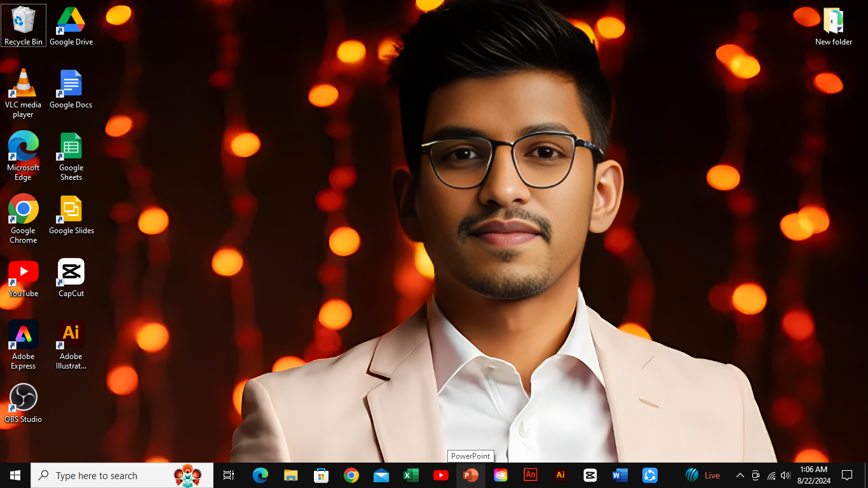Screen dimensions: 868x488
Task: Open Adobe Creative Cloud from the taskbar
Action: (x=501, y=475)
